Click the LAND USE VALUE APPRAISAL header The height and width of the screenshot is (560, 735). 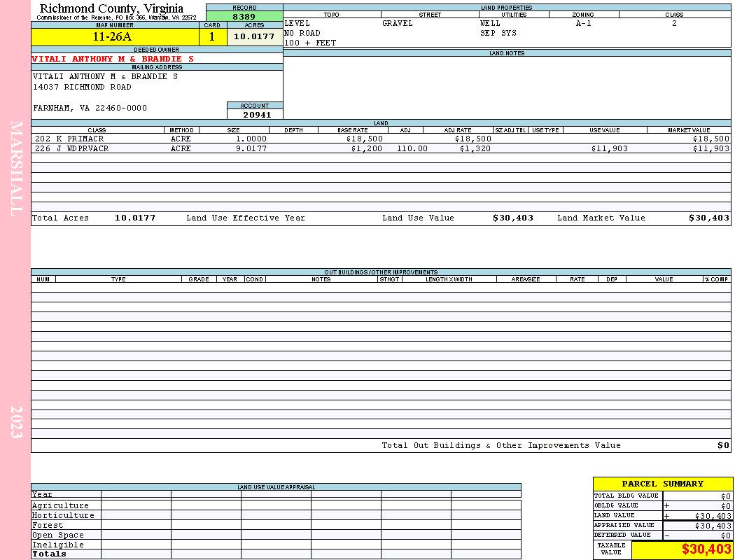[276, 487]
